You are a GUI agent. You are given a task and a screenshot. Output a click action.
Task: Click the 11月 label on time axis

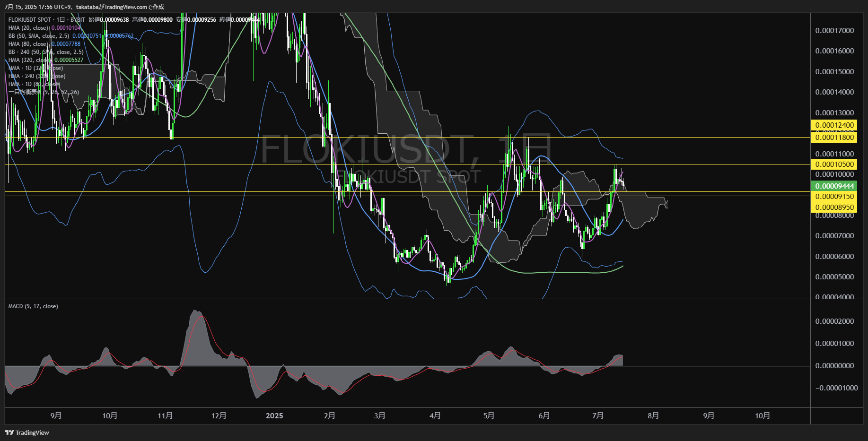point(165,416)
